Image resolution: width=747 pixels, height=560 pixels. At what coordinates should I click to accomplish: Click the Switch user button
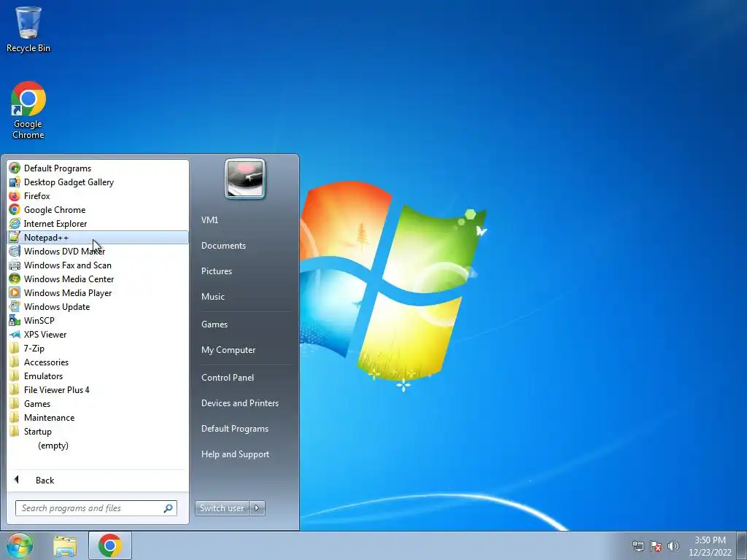pos(222,508)
